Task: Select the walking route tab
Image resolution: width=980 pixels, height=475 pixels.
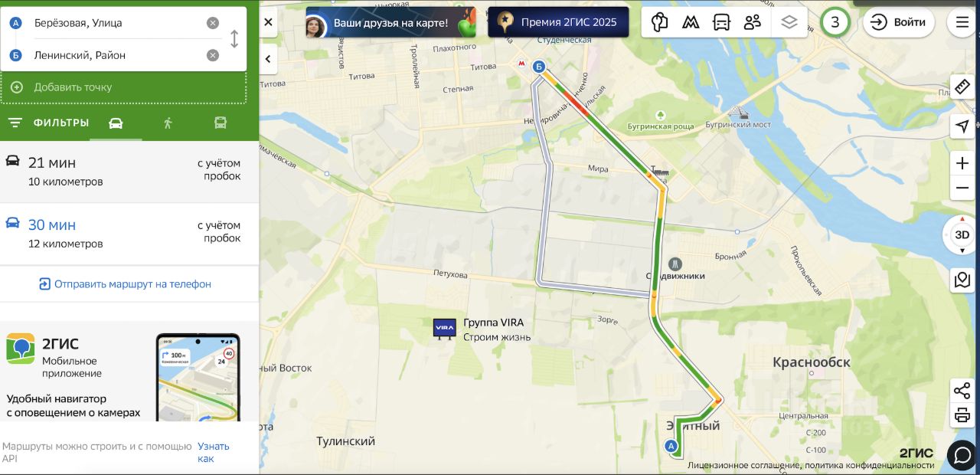Action: (168, 123)
